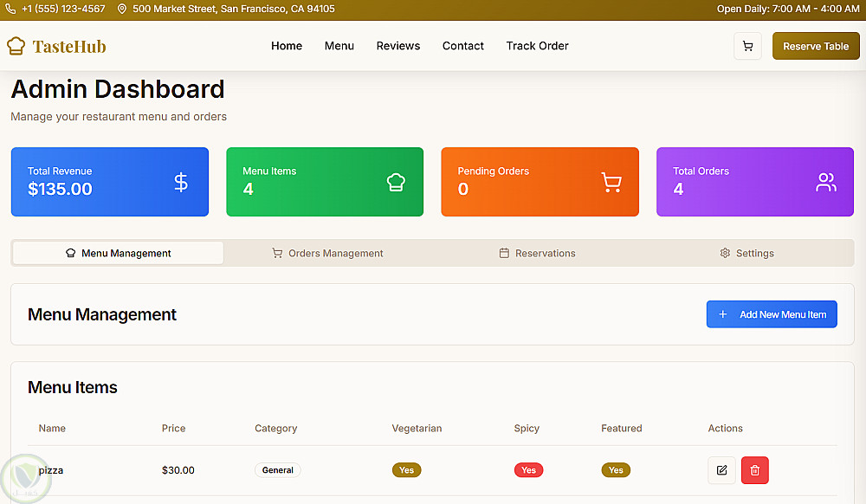
Task: Open the Reservations tab
Action: [538, 253]
